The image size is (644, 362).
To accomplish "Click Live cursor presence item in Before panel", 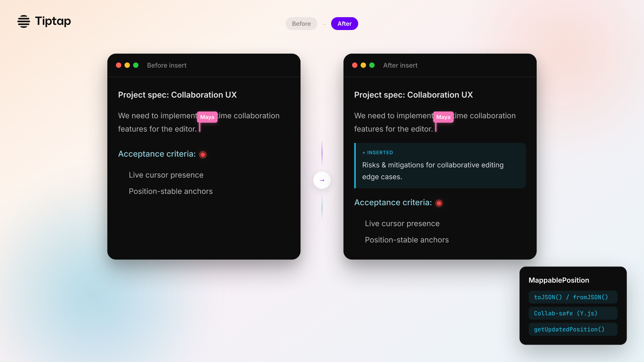I will (x=166, y=175).
